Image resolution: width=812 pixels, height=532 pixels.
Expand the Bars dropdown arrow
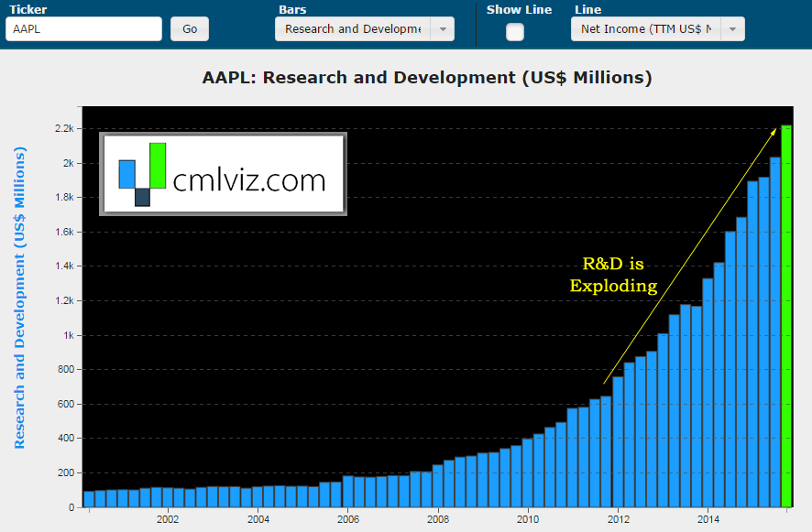[x=443, y=29]
